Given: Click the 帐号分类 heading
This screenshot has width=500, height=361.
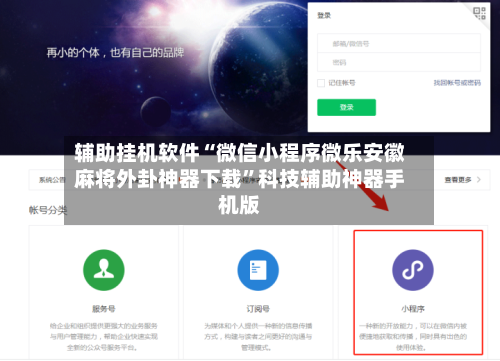Looking at the screenshot, I should [48, 210].
